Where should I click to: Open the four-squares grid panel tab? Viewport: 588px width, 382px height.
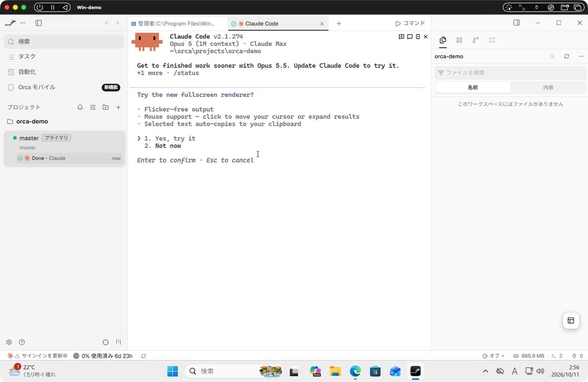coord(459,40)
